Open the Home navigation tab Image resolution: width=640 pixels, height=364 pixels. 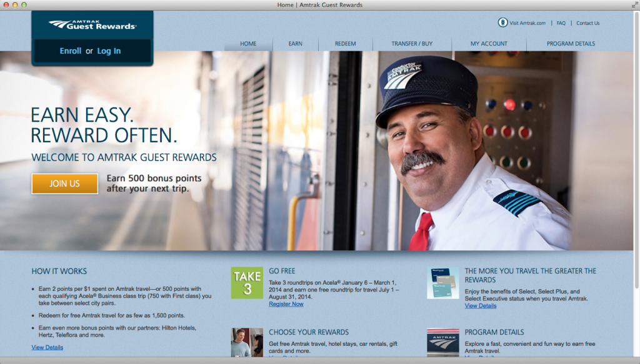[x=248, y=44]
